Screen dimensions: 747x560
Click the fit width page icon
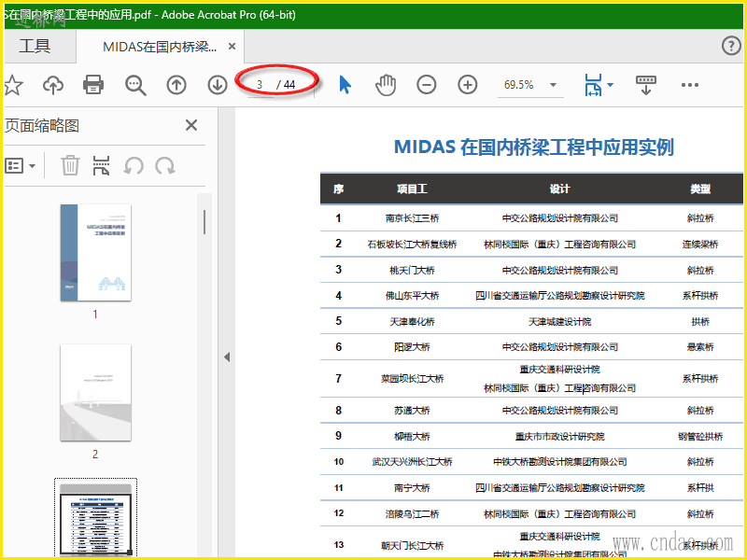593,85
